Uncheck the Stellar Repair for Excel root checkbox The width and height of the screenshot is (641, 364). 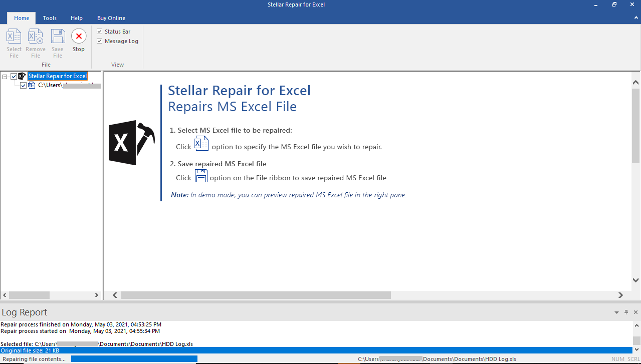click(x=14, y=77)
